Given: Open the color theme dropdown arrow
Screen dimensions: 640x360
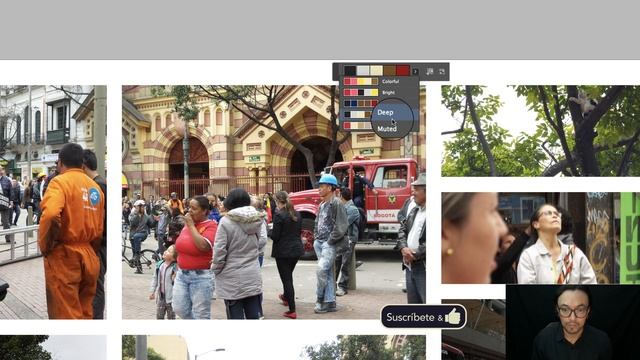Looking at the screenshot, I should [x=415, y=71].
